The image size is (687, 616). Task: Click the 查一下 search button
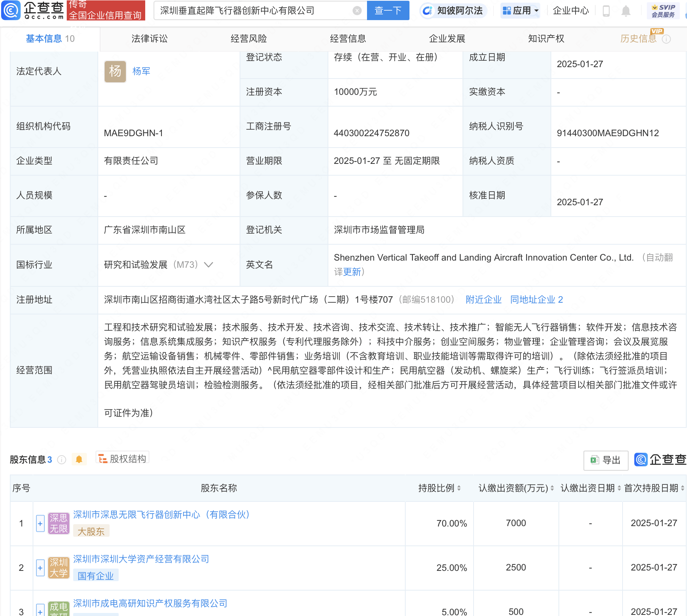[x=388, y=11]
